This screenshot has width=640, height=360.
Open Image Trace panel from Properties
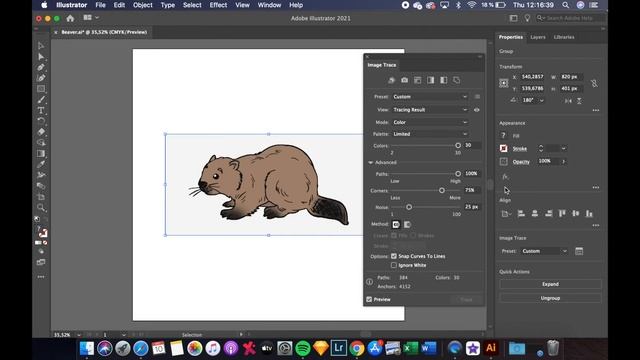tap(579, 251)
